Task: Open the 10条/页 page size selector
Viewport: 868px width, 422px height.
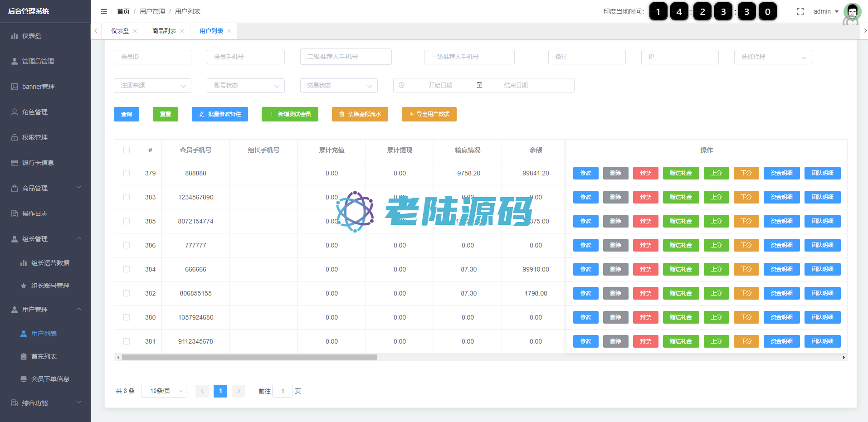Action: (163, 391)
